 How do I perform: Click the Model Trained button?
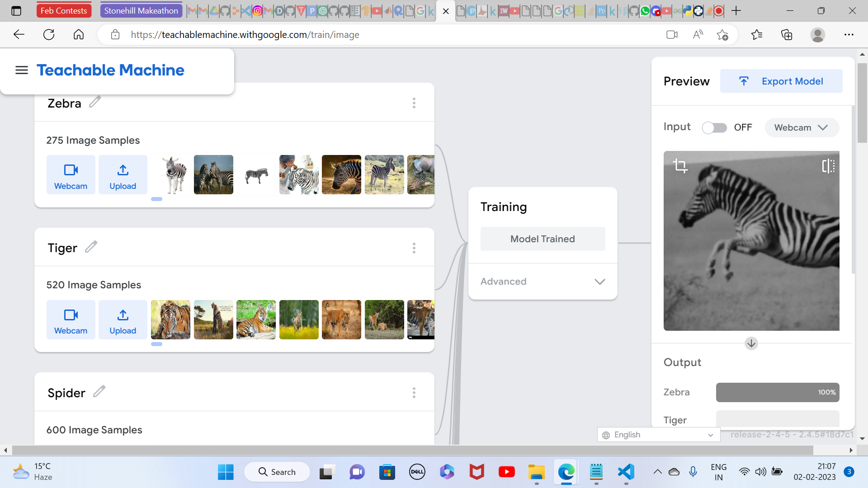tap(542, 239)
